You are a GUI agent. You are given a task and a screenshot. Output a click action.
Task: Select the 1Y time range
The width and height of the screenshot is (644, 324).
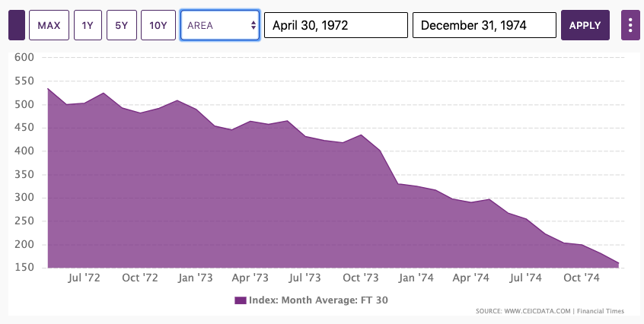(88, 25)
